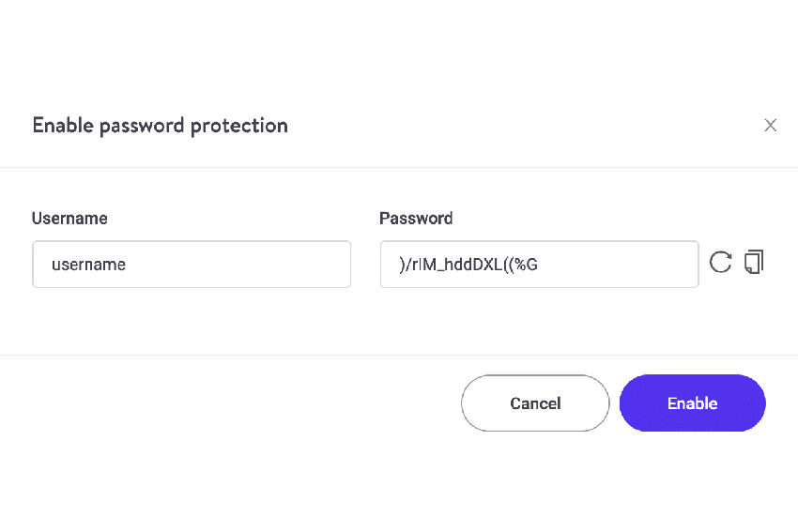
Task: Close the password protection dialog
Action: [770, 126]
